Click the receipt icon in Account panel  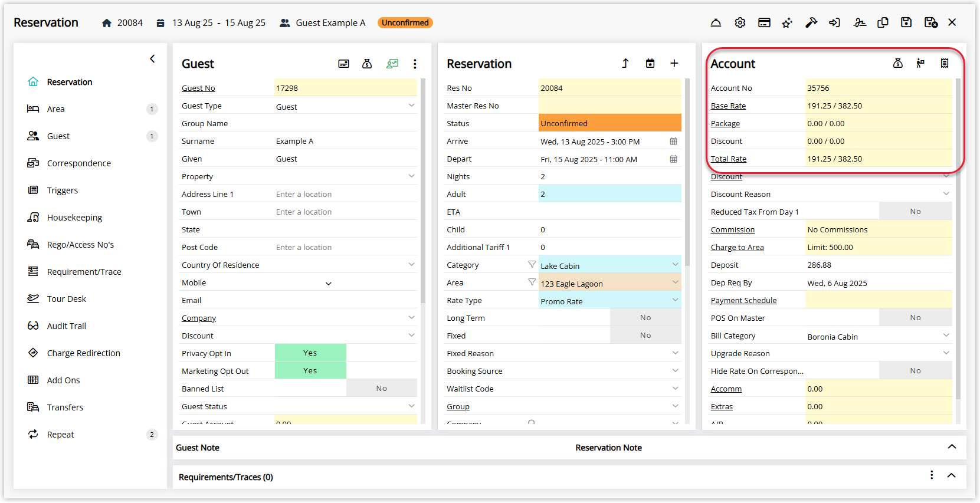click(x=945, y=63)
